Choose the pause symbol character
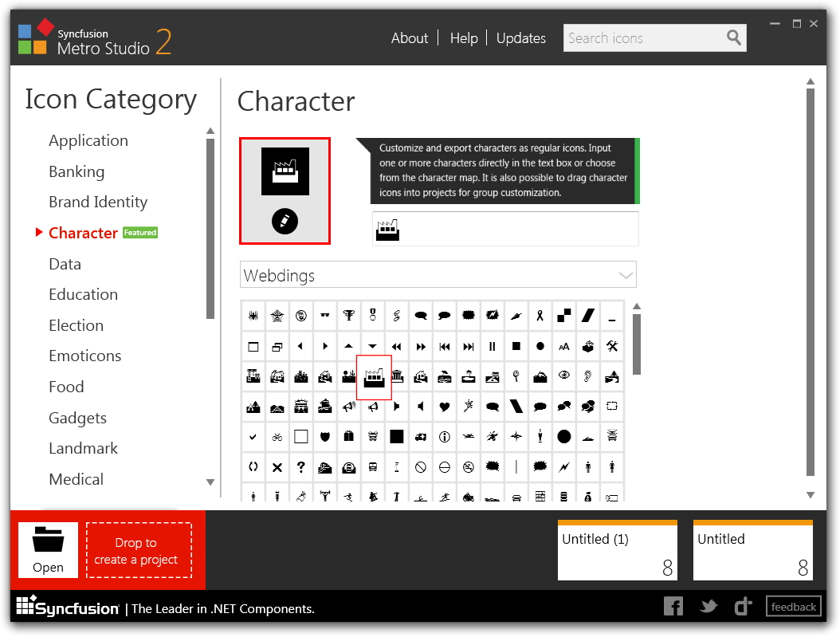 [x=493, y=347]
